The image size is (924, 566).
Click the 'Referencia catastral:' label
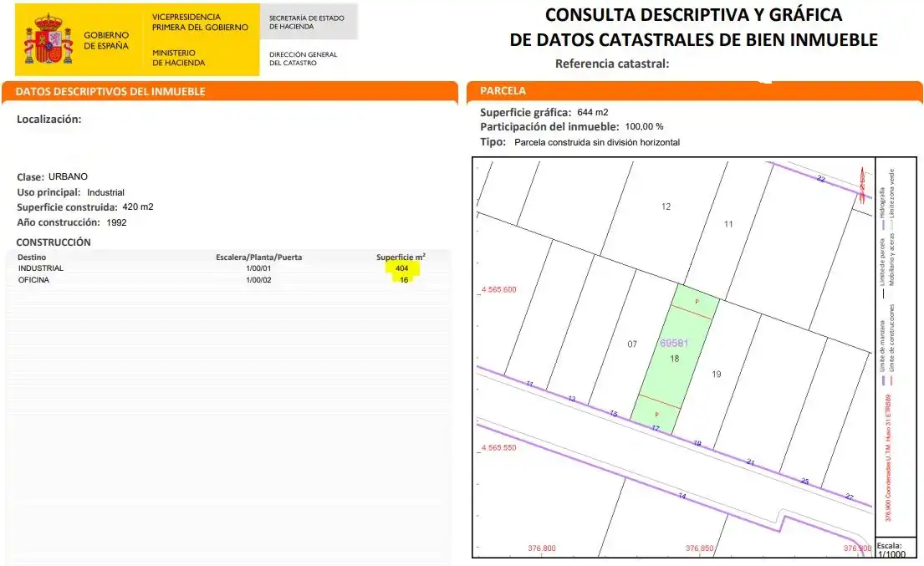[611, 64]
